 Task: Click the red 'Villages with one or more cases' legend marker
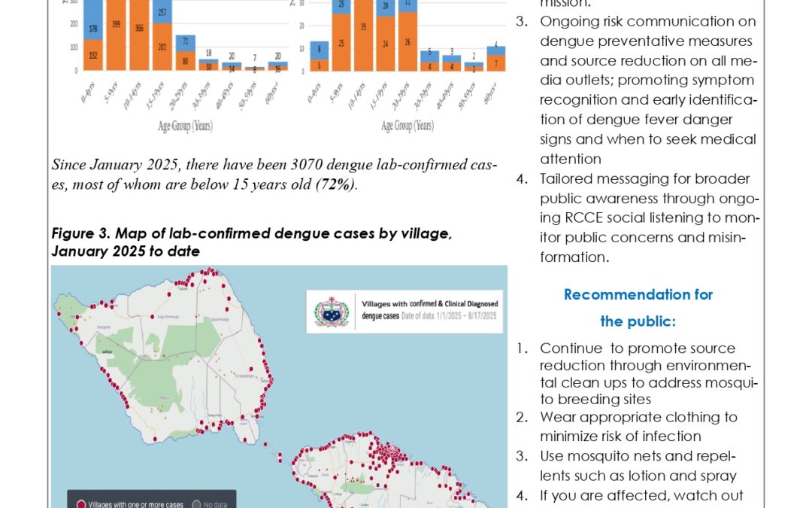click(80, 503)
